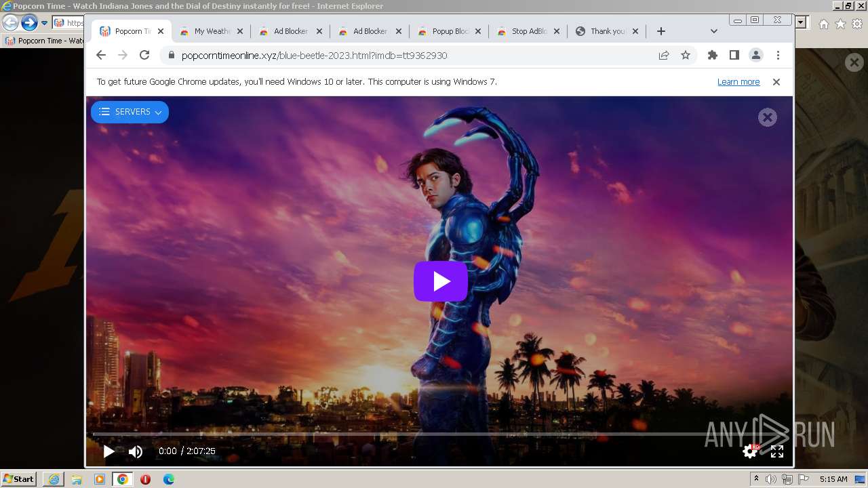This screenshot has height=488, width=868.
Task: Open player HD settings gear
Action: point(750,451)
